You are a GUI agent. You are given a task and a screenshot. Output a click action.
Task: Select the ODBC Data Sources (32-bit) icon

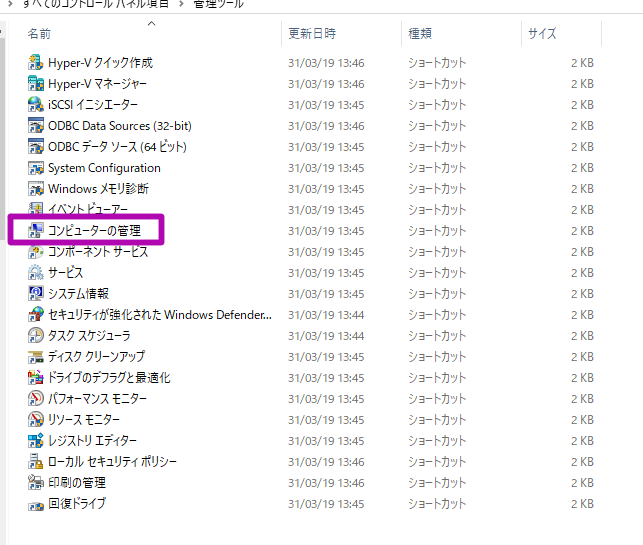tap(36, 126)
